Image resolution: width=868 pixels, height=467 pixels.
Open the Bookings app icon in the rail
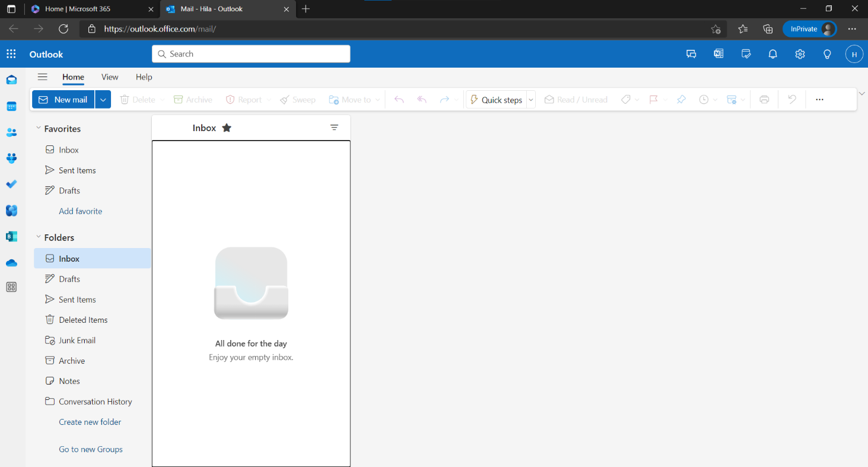[11, 236]
